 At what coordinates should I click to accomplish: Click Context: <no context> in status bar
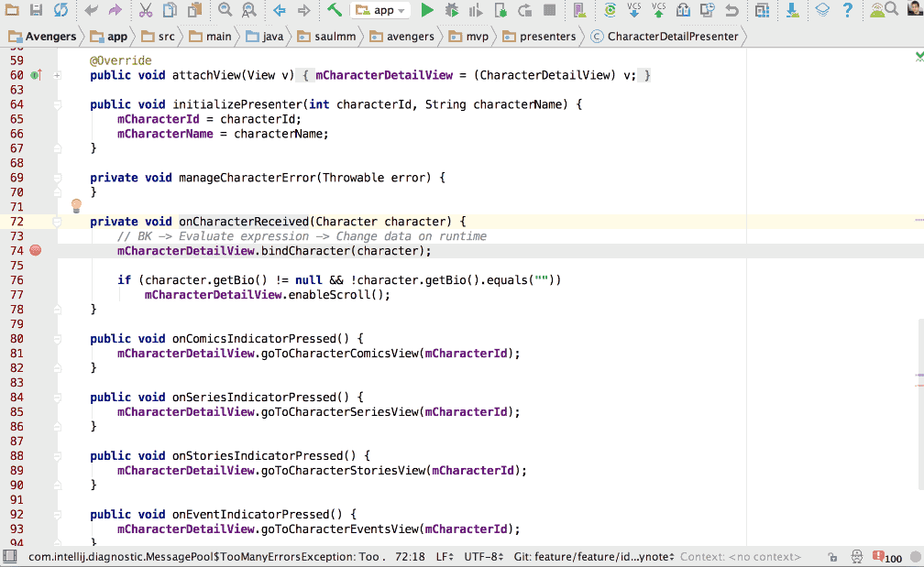pos(742,556)
